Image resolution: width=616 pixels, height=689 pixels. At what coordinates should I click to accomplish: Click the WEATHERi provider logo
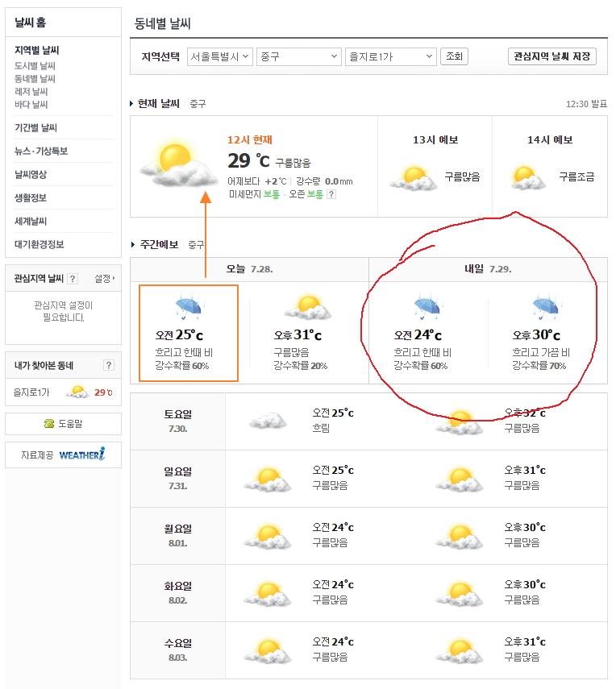81,455
